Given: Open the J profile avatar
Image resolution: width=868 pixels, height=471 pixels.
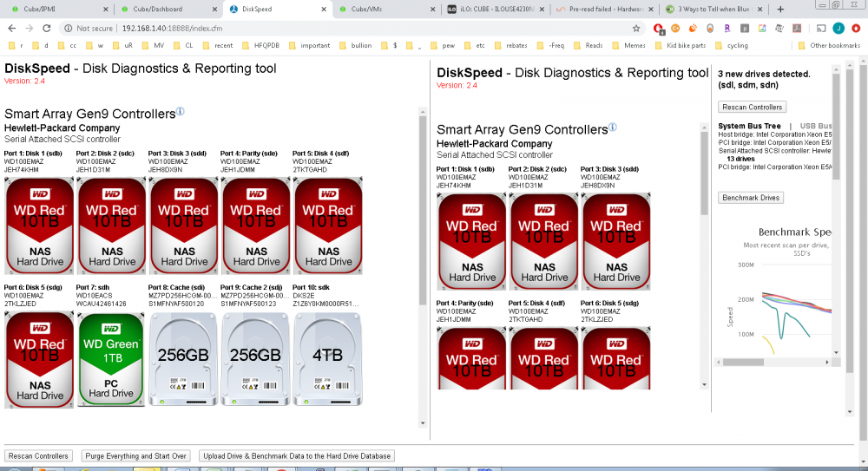Looking at the screenshot, I should click(x=838, y=29).
